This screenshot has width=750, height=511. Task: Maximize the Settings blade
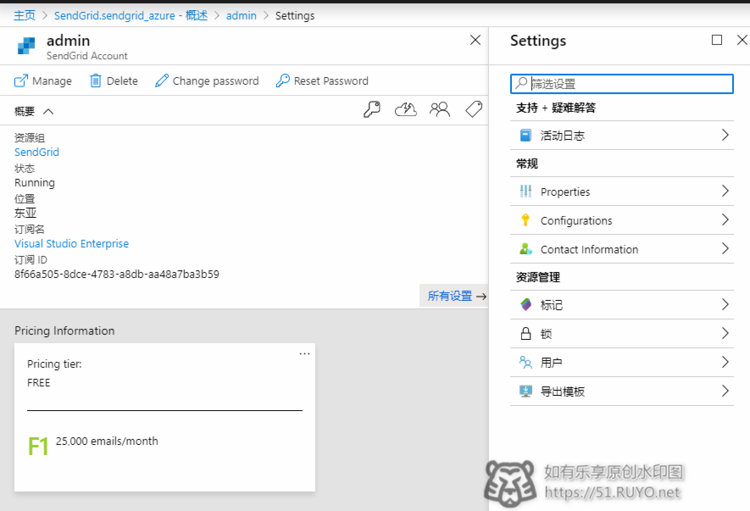click(x=717, y=40)
